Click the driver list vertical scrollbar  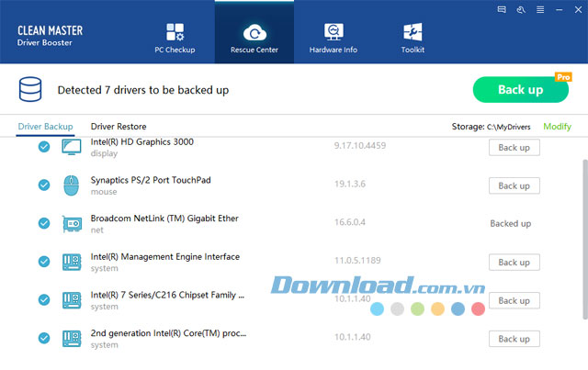click(x=585, y=240)
